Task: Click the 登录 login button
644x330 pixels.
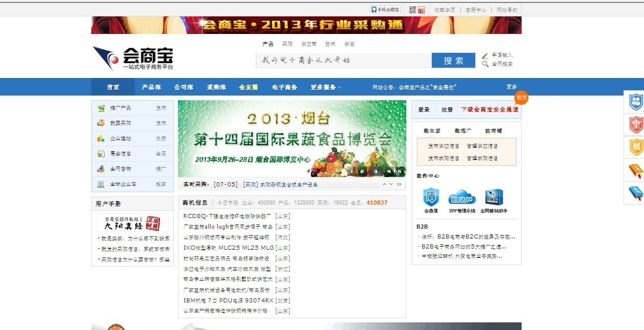Action: point(424,110)
